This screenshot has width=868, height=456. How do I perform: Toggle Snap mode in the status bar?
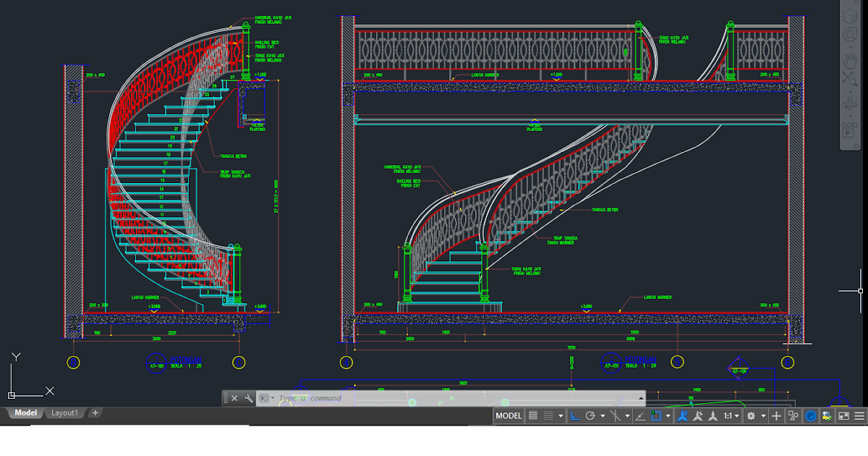[547, 415]
